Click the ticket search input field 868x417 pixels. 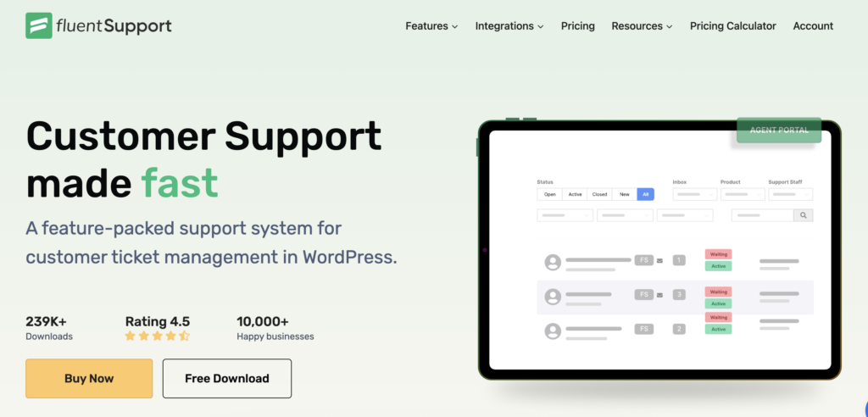pyautogui.click(x=763, y=215)
